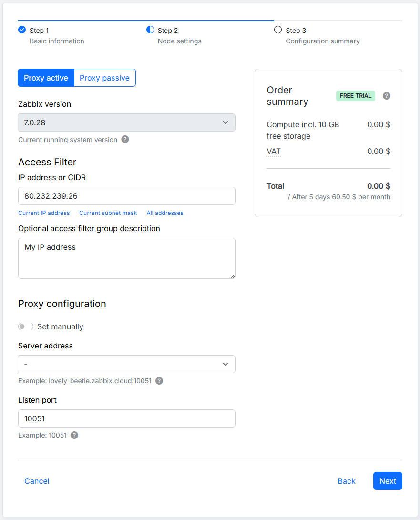Click the Next button

[388, 481]
